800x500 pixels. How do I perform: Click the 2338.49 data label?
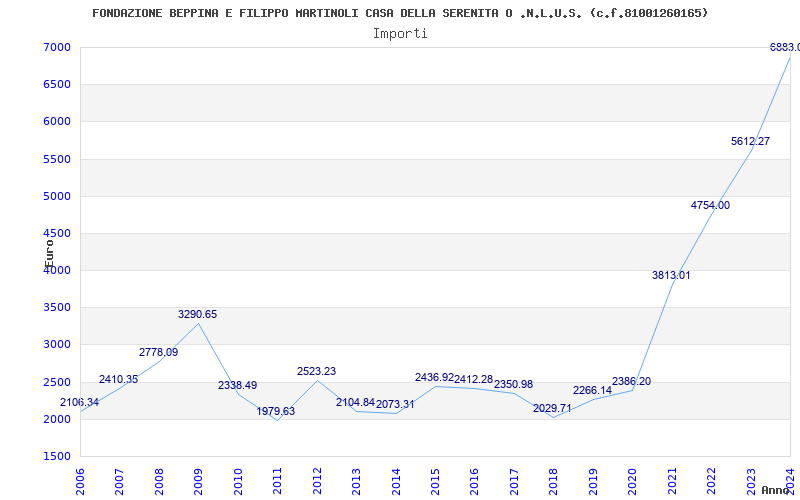click(x=238, y=385)
